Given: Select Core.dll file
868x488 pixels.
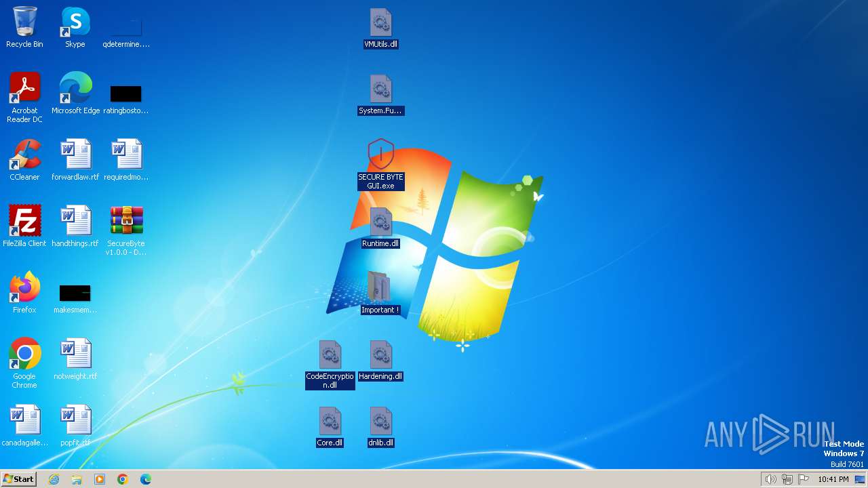Looking at the screenshot, I should pyautogui.click(x=330, y=427).
